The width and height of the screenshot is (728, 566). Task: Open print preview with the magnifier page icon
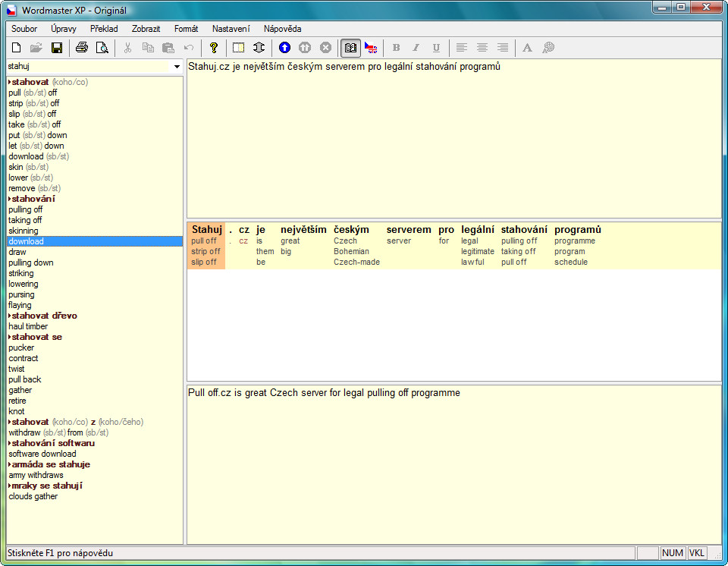pos(102,47)
